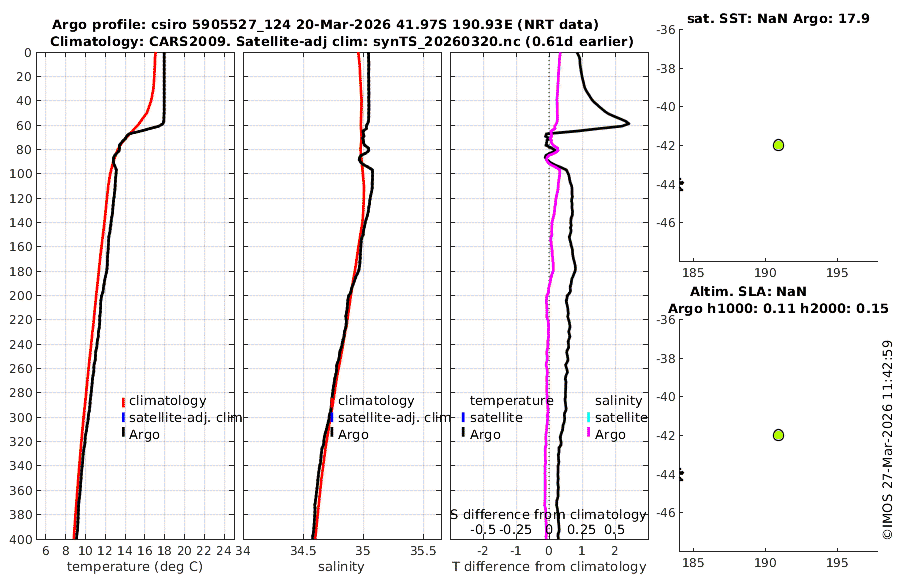Click the magenta Argo salinity legend marker
The image size is (900, 580).
pyautogui.click(x=588, y=433)
